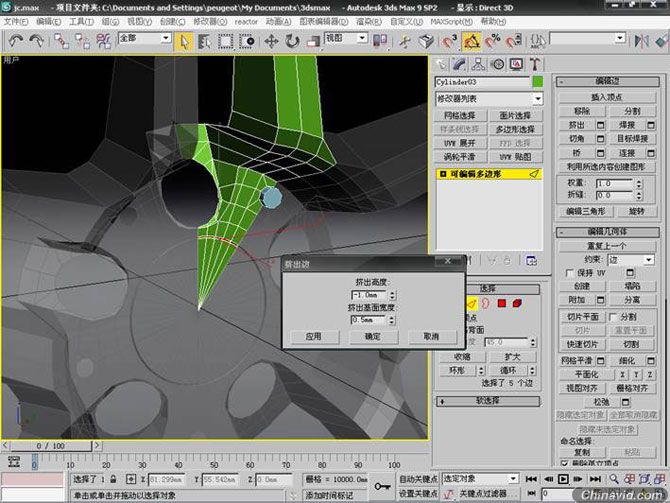Click the green object color swatch
Viewport: 670px width, 503px height.
(x=538, y=82)
